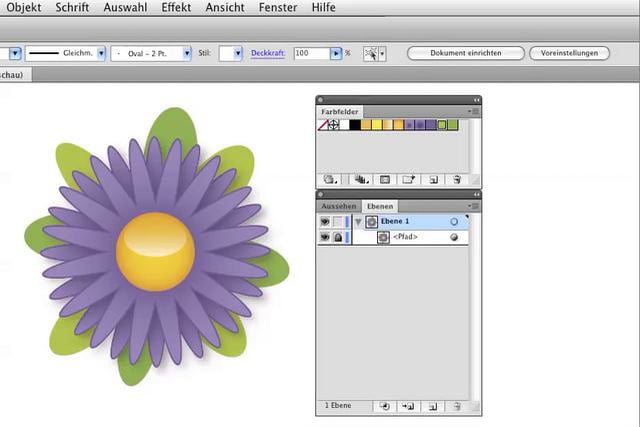Open the Auswahl menu
The image size is (640, 427).
pyautogui.click(x=125, y=7)
